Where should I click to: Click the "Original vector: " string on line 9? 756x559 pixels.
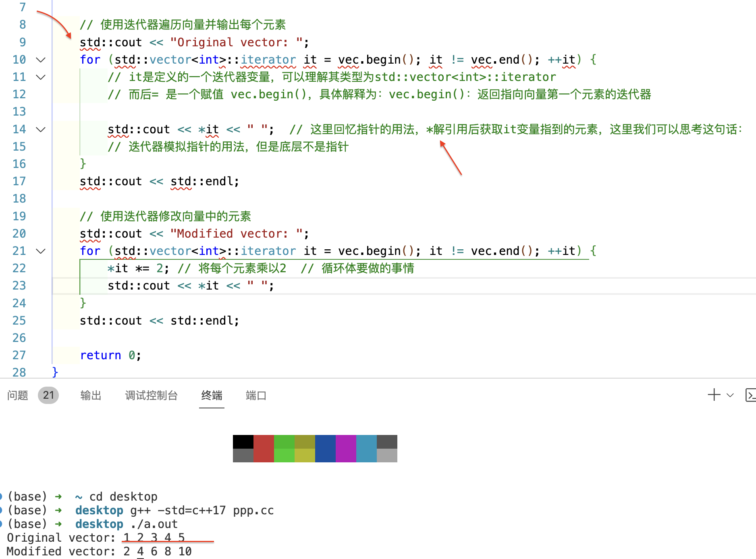pos(237,43)
